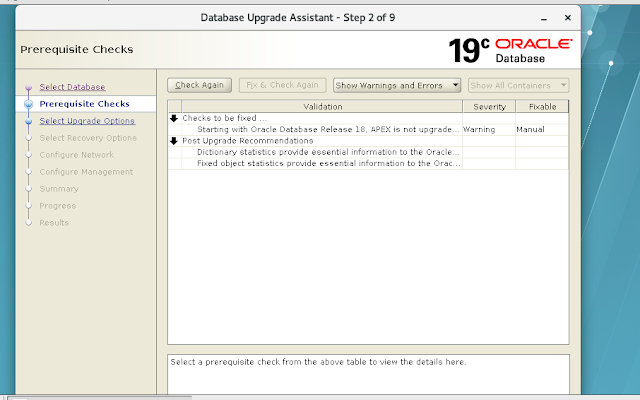
Task: Click the Validation column header
Action: click(x=322, y=107)
